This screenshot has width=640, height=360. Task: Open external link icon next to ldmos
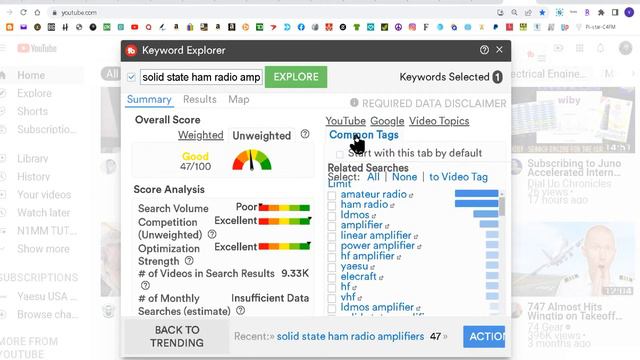pos(373,216)
